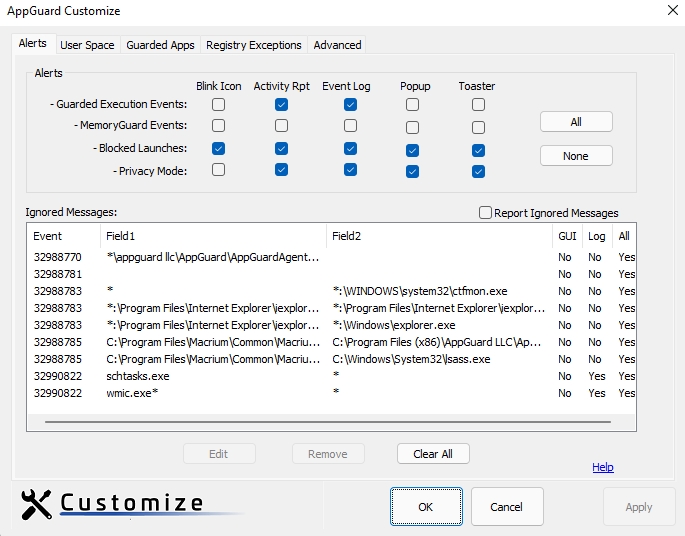Switch to the User Space tab

[87, 45]
